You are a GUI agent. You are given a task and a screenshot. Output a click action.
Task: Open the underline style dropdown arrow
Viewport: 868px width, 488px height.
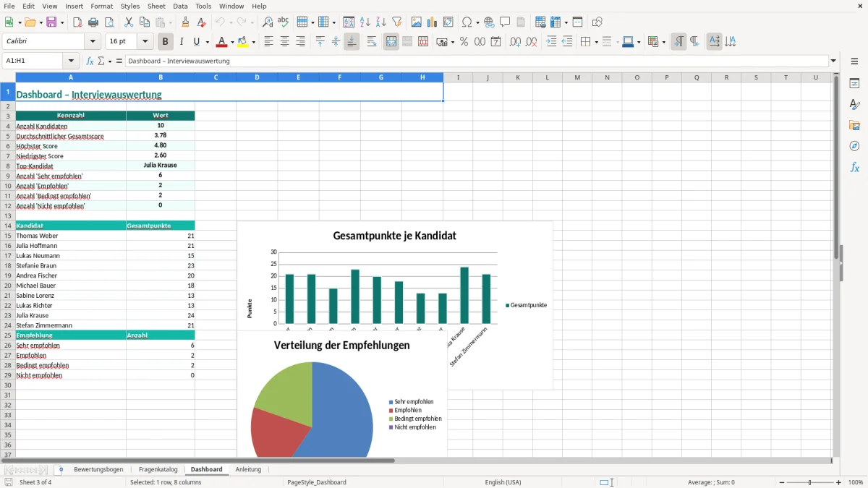tap(207, 42)
